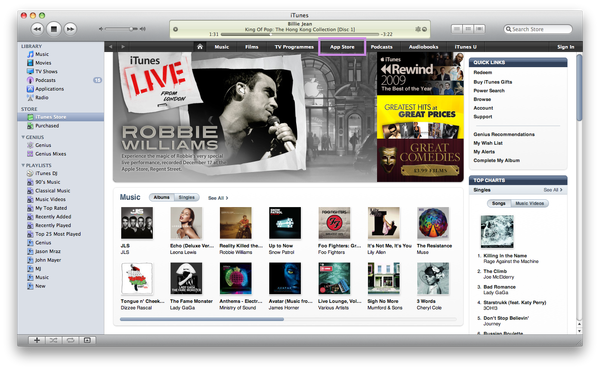
Task: Open My Wish List link
Action: pos(488,143)
